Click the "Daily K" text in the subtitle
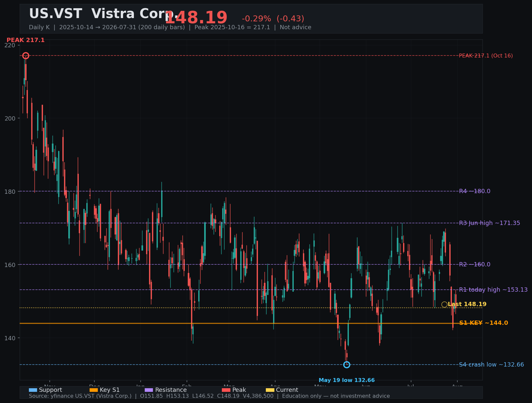Screen dimensions: 532x403 [x=39, y=27]
